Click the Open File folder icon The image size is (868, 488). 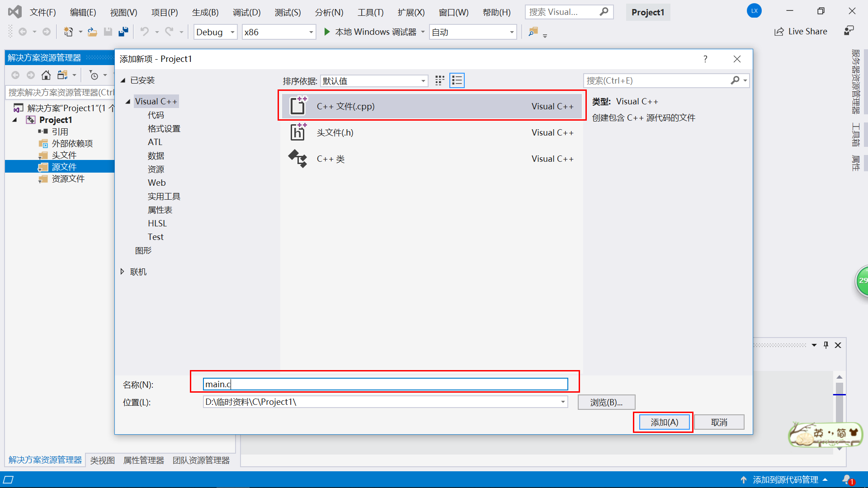(92, 32)
